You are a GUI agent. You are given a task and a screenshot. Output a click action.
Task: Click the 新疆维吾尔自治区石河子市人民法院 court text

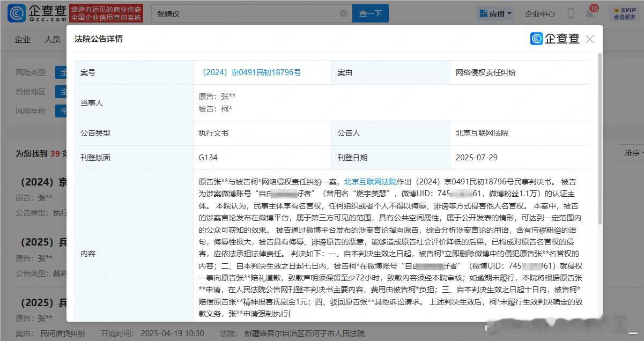pyautogui.click(x=304, y=333)
